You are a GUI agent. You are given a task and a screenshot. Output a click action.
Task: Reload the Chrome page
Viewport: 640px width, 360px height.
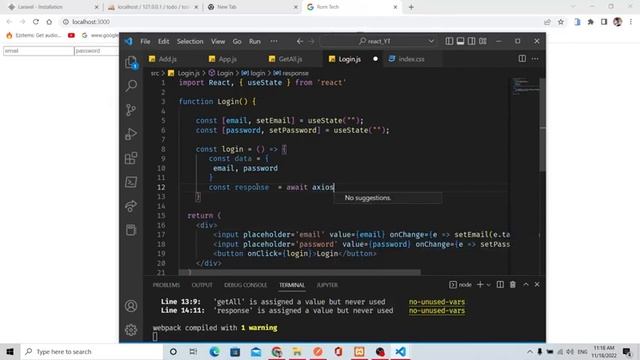pyautogui.click(x=36, y=22)
